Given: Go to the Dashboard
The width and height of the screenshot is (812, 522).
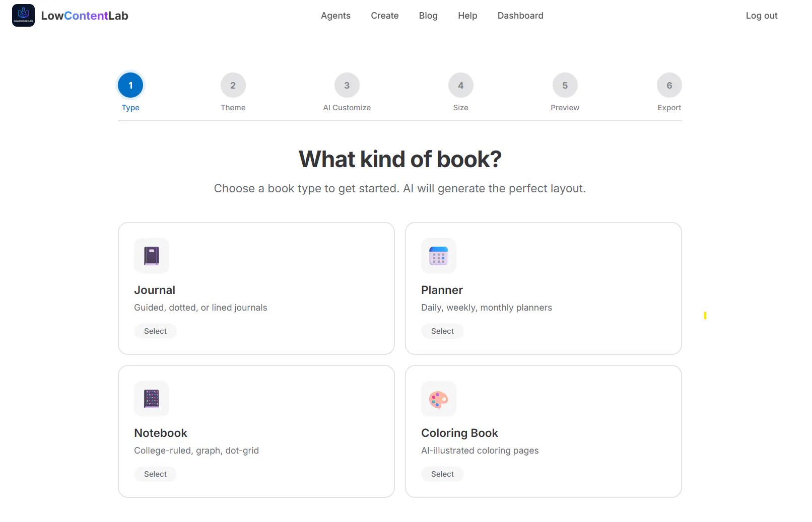Looking at the screenshot, I should [x=520, y=16].
